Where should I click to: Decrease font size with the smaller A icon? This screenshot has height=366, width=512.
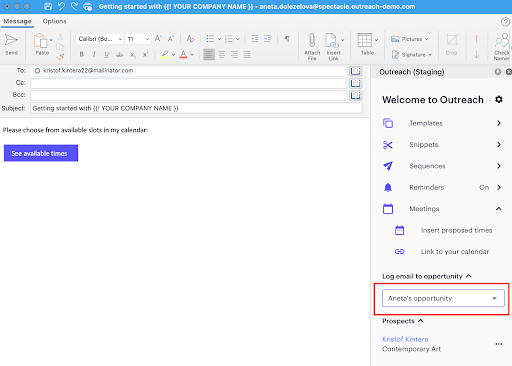[x=171, y=39]
